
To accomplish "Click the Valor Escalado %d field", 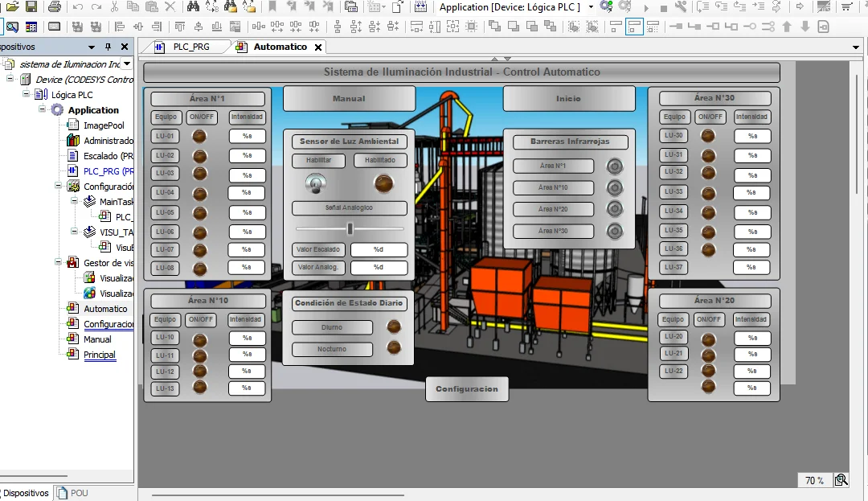I will click(x=379, y=249).
